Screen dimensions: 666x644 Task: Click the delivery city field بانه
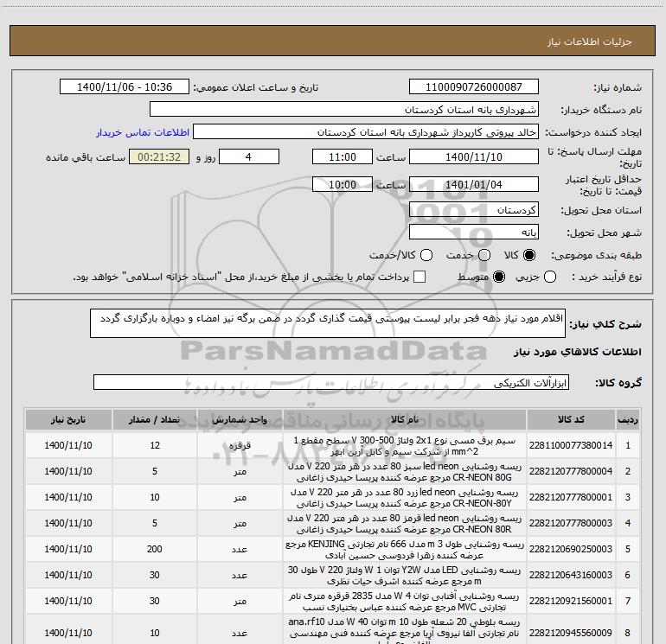474,233
